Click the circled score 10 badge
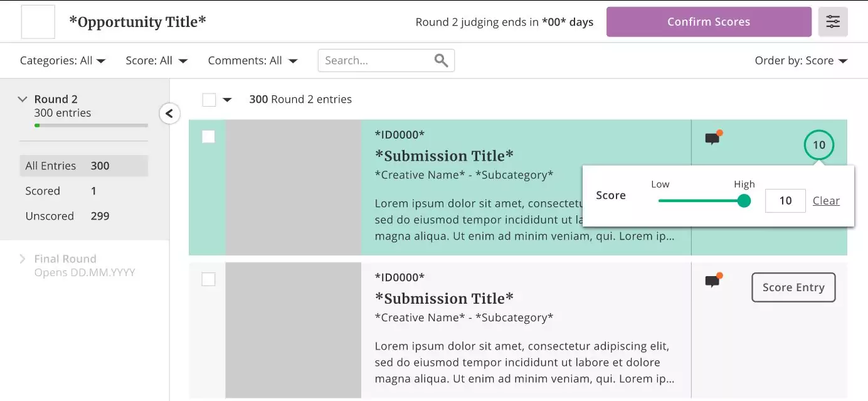 818,145
